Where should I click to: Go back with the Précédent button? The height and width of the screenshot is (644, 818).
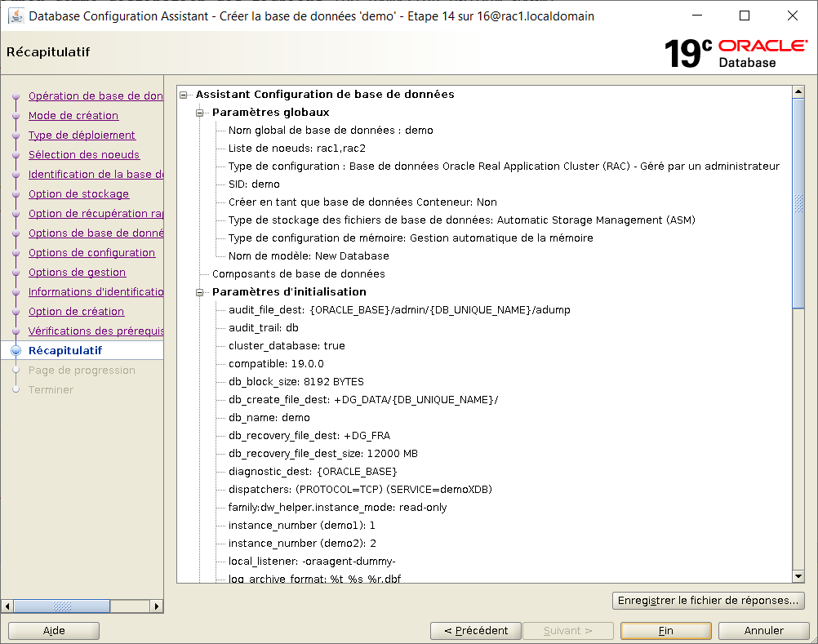coord(476,630)
